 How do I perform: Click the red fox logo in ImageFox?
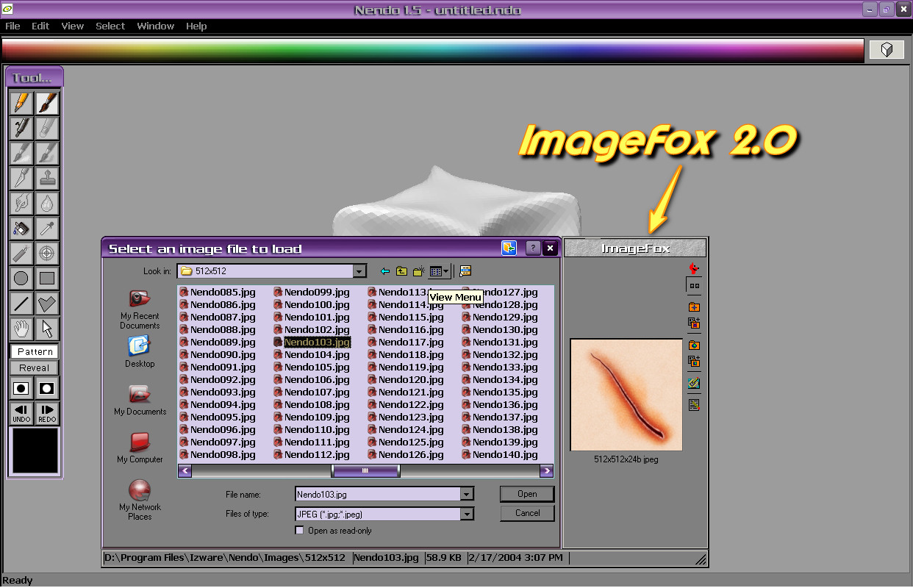click(x=693, y=268)
